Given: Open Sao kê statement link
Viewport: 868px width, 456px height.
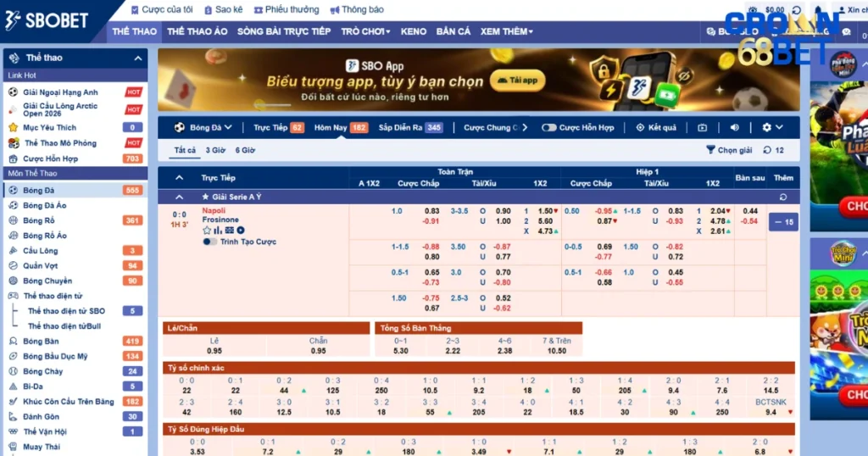Looking at the screenshot, I should (223, 9).
